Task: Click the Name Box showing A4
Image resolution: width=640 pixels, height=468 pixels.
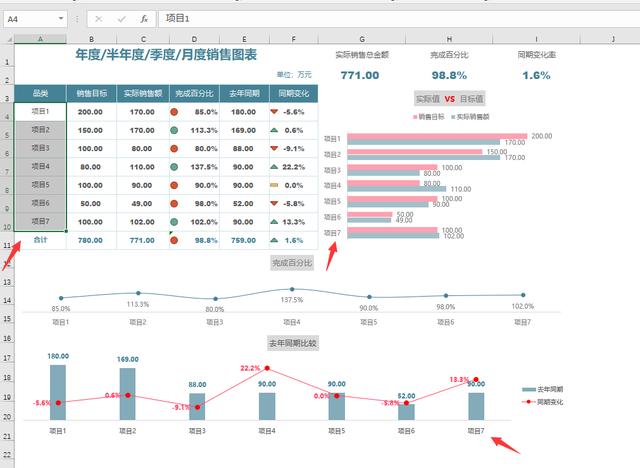Action: [x=30, y=19]
